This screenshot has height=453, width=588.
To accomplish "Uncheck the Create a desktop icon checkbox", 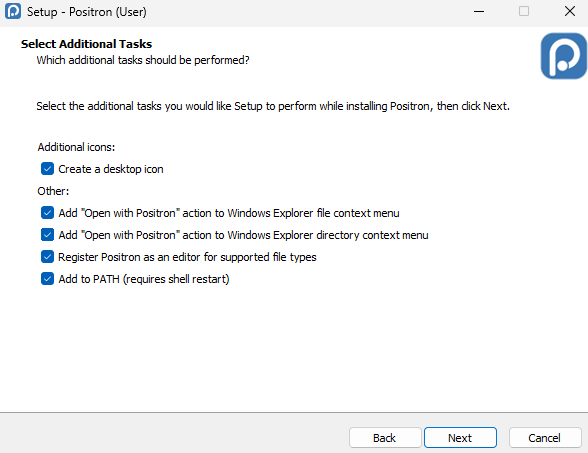I will [x=47, y=169].
